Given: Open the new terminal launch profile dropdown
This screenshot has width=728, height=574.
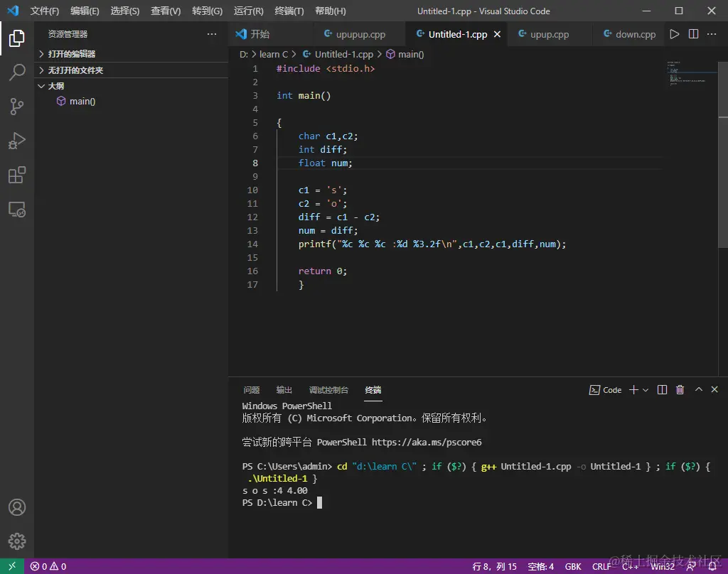Looking at the screenshot, I should coord(646,390).
